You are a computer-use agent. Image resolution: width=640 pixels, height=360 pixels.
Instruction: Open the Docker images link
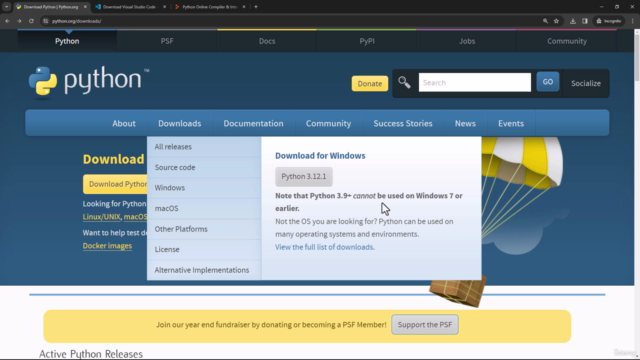pyautogui.click(x=107, y=246)
